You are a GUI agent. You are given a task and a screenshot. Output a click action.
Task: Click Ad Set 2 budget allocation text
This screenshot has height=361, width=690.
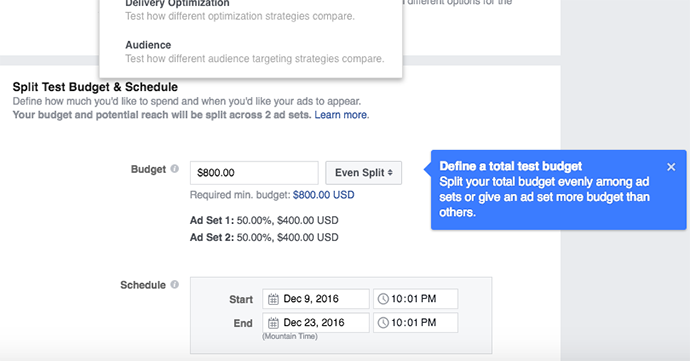(x=264, y=237)
